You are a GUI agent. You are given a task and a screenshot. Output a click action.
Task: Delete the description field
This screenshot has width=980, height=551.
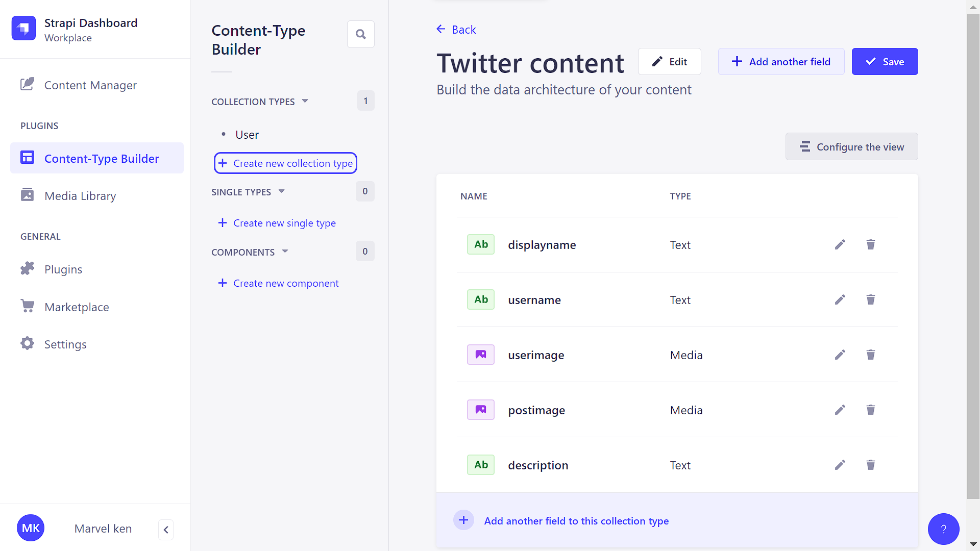point(871,465)
